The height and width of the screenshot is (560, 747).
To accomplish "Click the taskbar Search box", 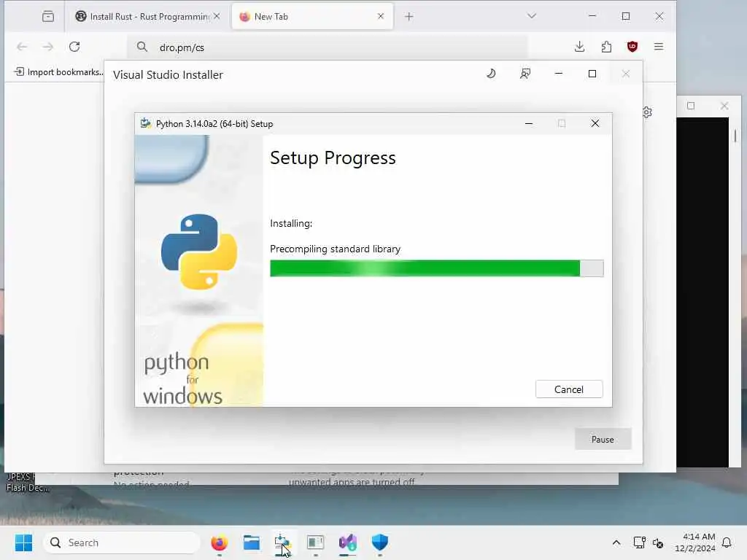I will 122,542.
